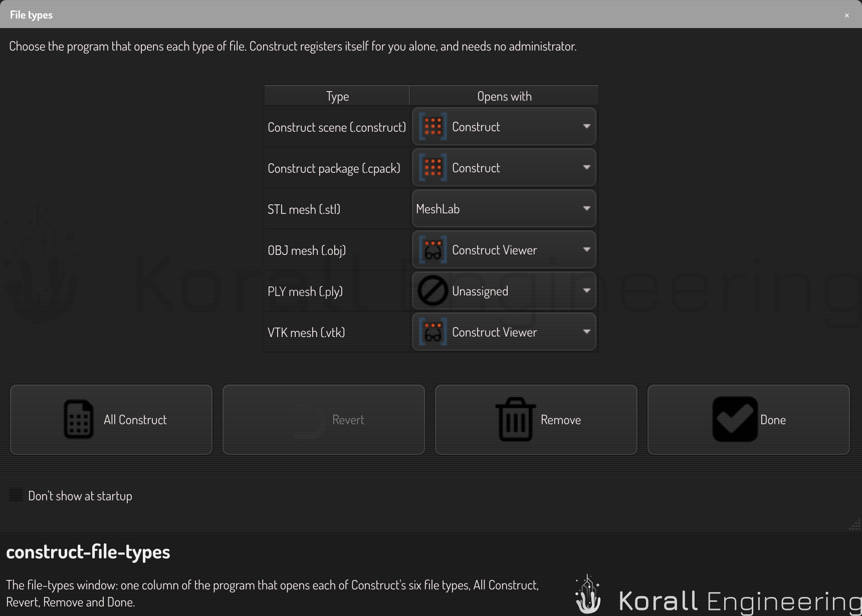Click the trash can icon on Remove
862x616 pixels.
(516, 420)
